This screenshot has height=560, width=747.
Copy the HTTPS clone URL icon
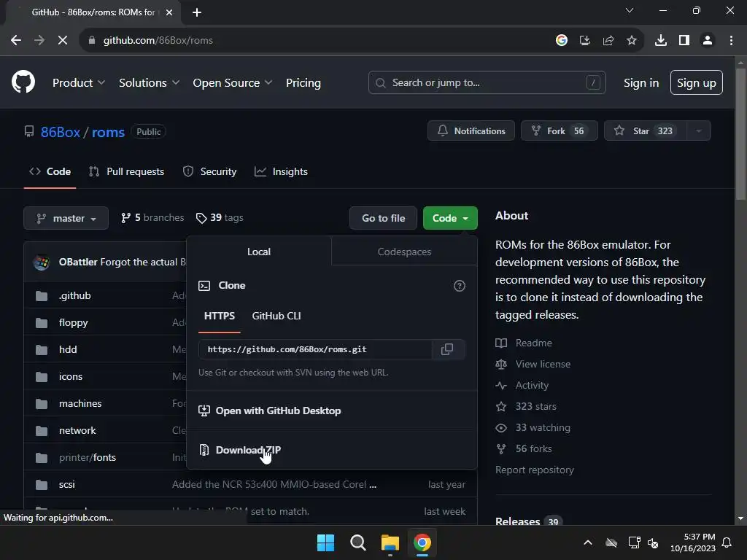(447, 349)
